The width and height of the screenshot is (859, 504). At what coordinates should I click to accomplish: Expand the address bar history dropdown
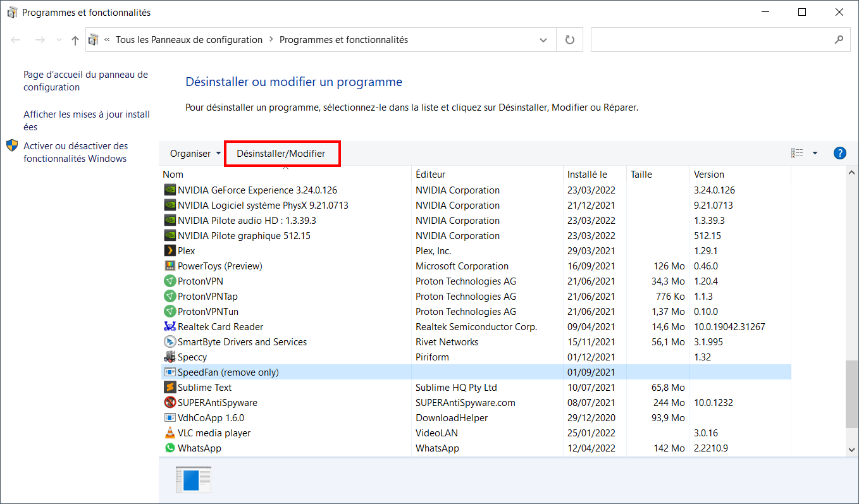(543, 40)
